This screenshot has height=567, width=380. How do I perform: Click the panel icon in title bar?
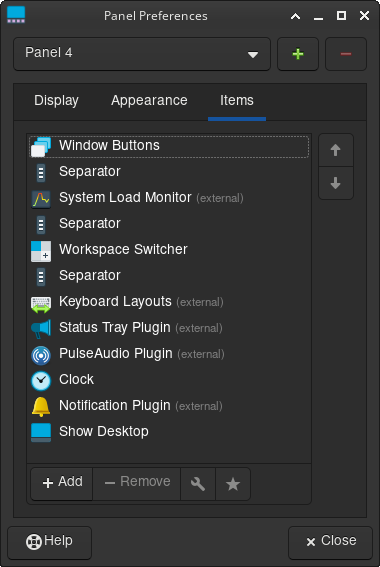[x=16, y=15]
